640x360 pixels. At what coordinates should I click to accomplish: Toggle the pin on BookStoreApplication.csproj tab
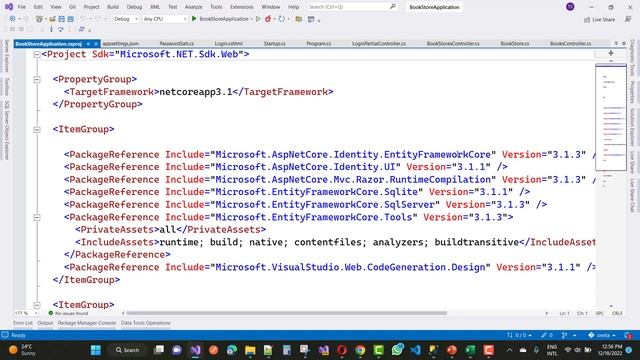tap(88, 44)
